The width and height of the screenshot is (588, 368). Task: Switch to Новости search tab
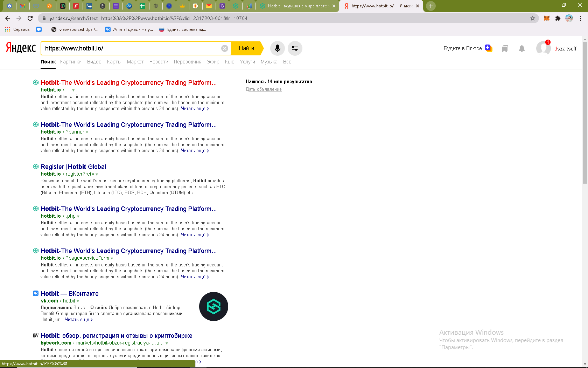point(159,62)
